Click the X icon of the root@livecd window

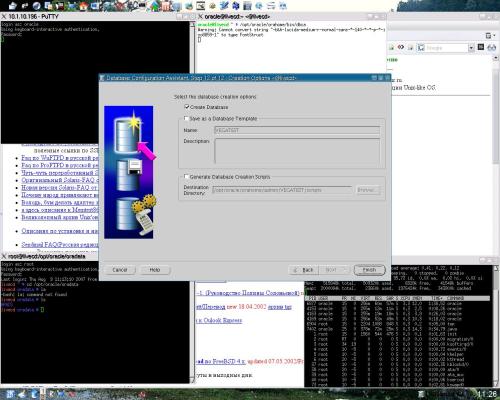pos(4,256)
